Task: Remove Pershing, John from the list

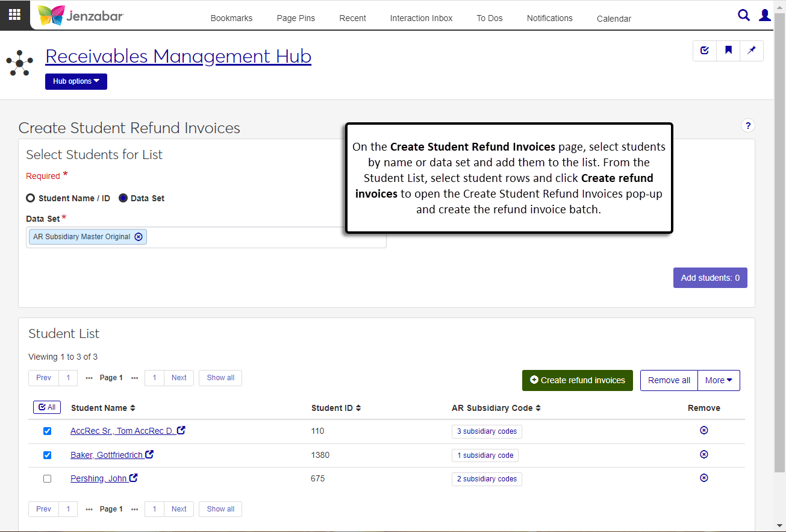Action: click(703, 478)
